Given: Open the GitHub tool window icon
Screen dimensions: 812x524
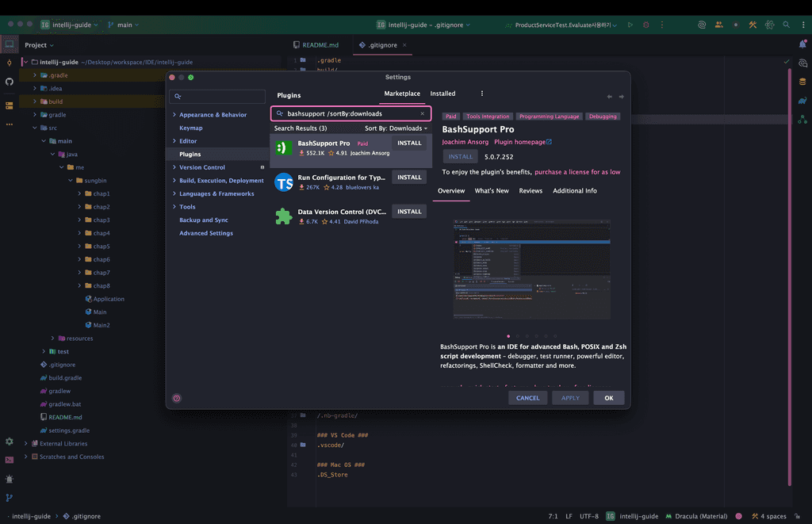Looking at the screenshot, I should 10,82.
